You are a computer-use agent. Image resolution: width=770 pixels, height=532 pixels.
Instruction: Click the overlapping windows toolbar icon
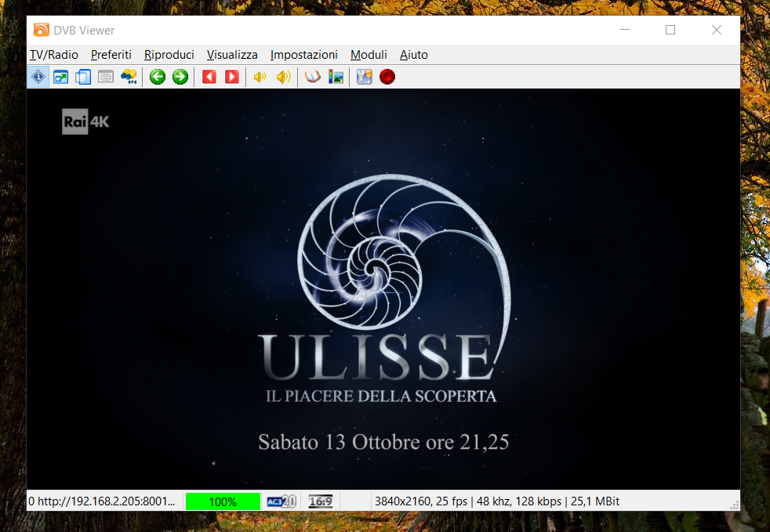point(83,77)
